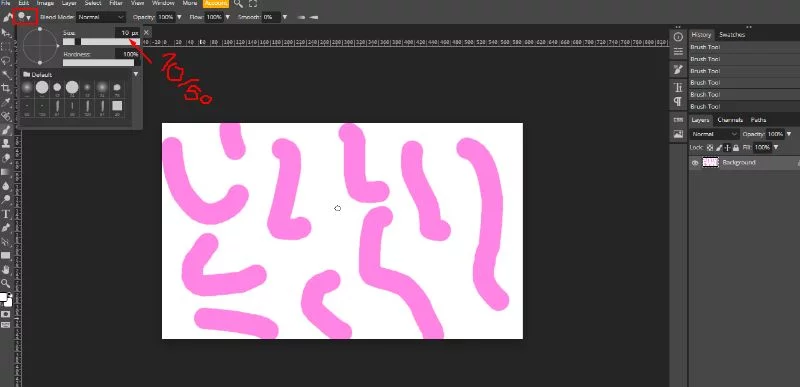Open the options bar Opacity slider arrow

[179, 17]
